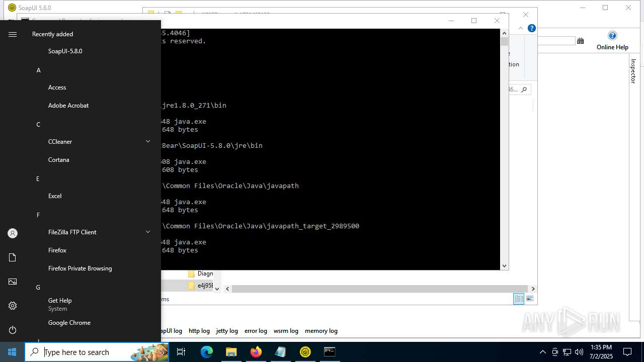Switch to the jetty log tab

[x=227, y=331]
